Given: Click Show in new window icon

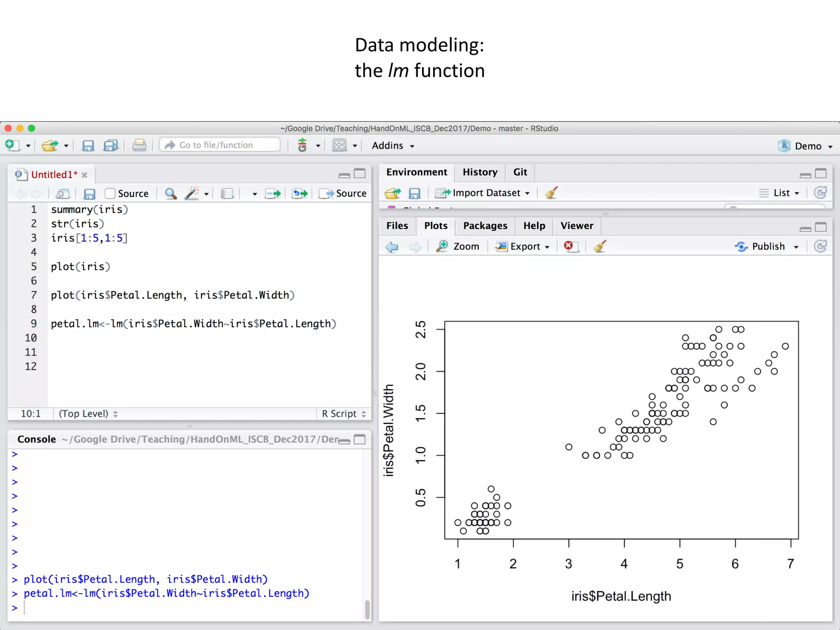Looking at the screenshot, I should pyautogui.click(x=63, y=194).
